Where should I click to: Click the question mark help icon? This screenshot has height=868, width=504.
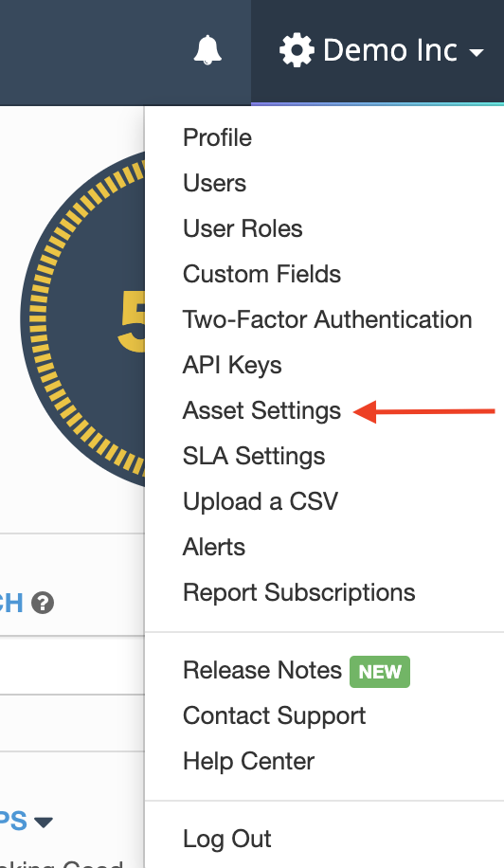[43, 603]
